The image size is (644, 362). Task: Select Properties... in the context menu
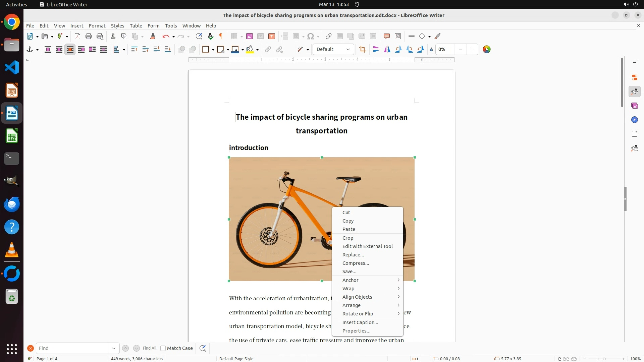(356, 331)
